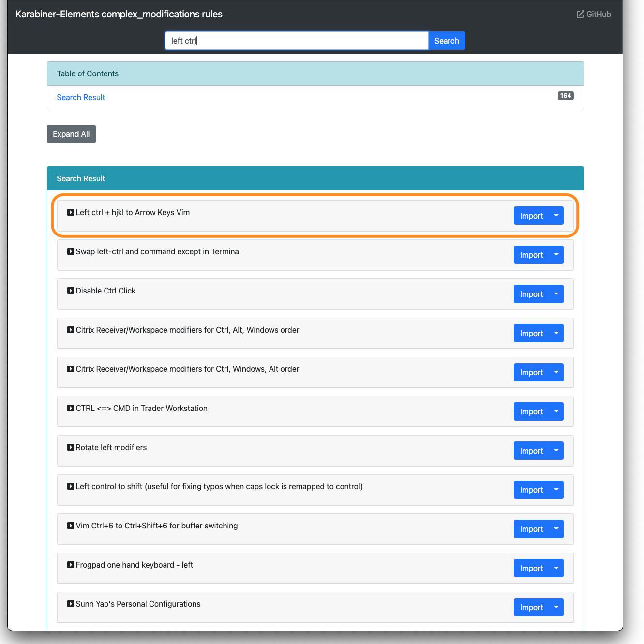This screenshot has width=644, height=644.
Task: Click the Expand All button
Action: [71, 134]
